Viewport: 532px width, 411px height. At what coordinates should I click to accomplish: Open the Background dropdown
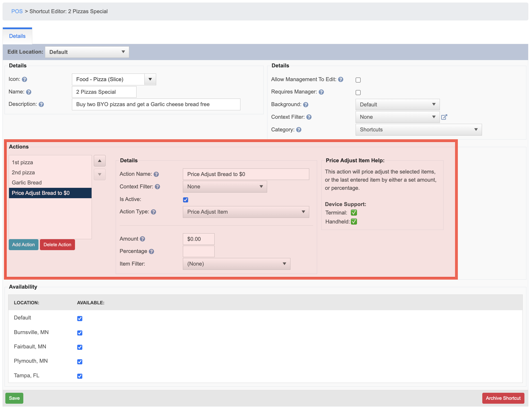[397, 105]
